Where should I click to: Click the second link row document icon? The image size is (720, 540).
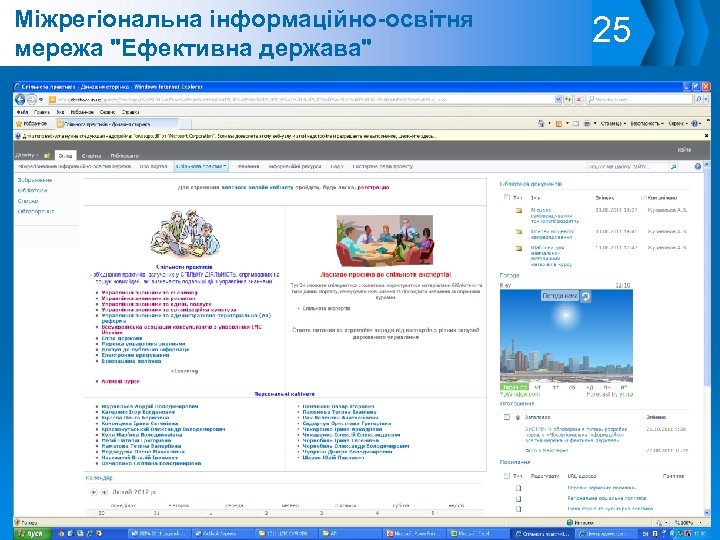[518, 499]
